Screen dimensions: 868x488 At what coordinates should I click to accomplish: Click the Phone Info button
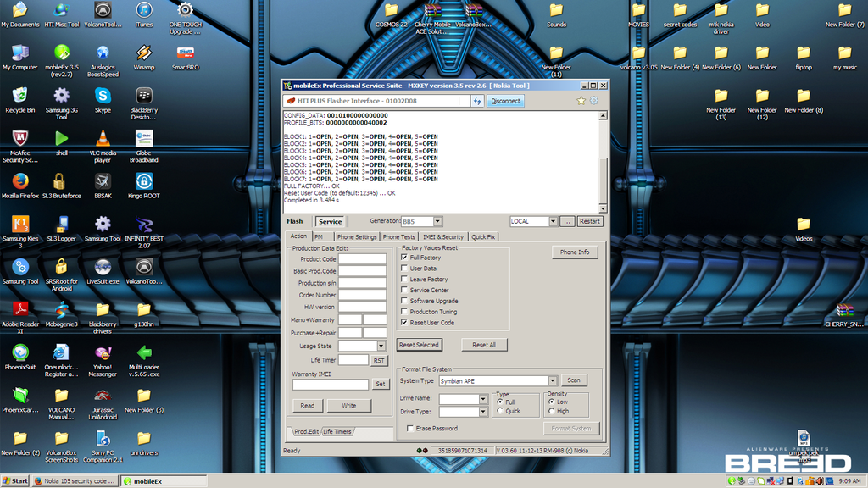[x=574, y=252]
